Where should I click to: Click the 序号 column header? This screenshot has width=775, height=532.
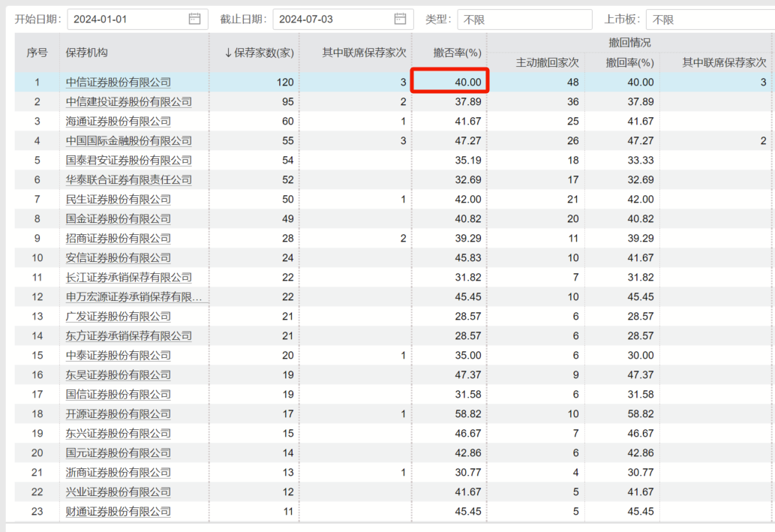[x=37, y=53]
